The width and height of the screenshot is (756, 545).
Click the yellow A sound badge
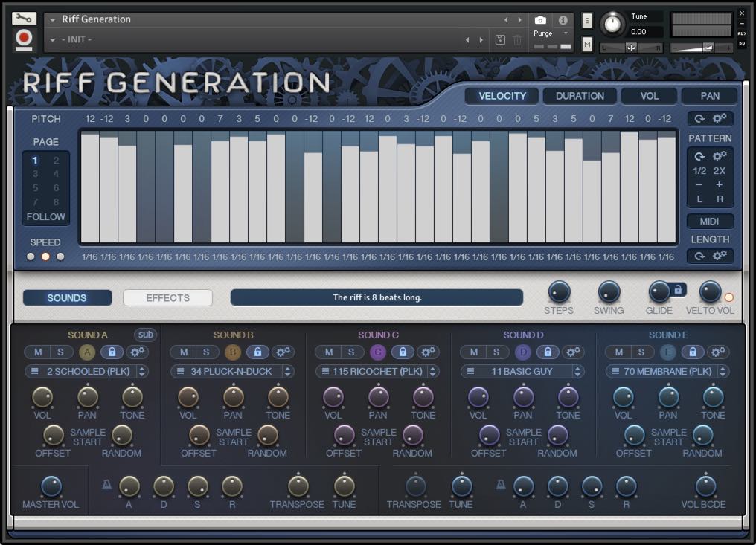point(87,352)
